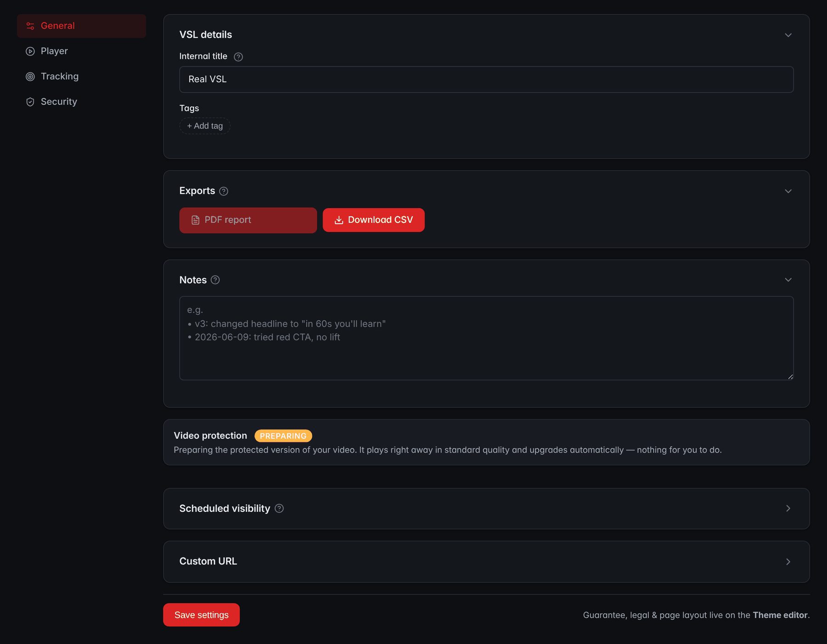This screenshot has width=827, height=644.
Task: Show help tooltip for Notes
Action: tap(215, 280)
